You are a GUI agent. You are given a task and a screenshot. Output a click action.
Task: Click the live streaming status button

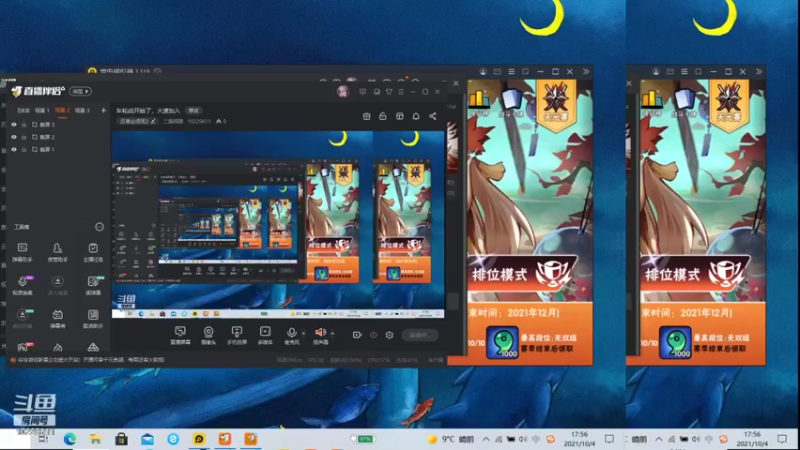[420, 335]
